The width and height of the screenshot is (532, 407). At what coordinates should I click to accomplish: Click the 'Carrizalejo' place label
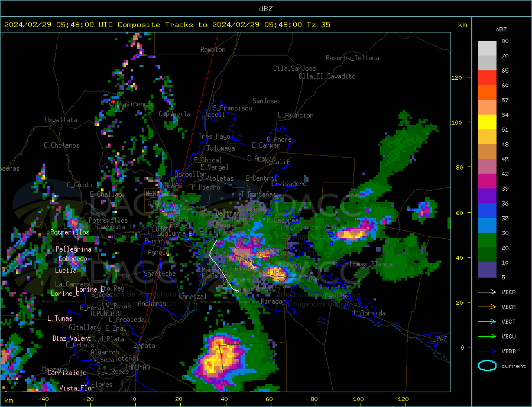tap(67, 373)
